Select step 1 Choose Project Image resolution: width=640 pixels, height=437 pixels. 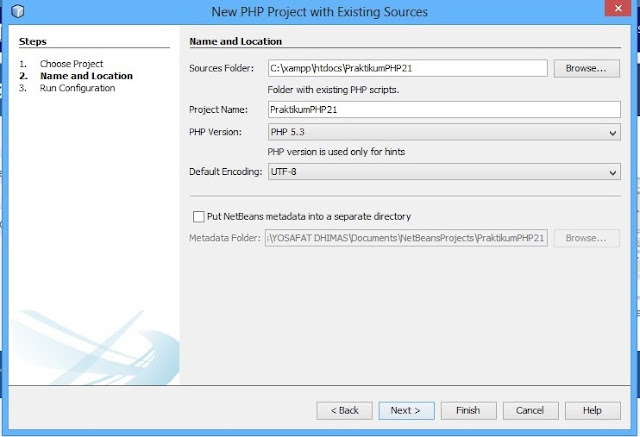(x=71, y=64)
